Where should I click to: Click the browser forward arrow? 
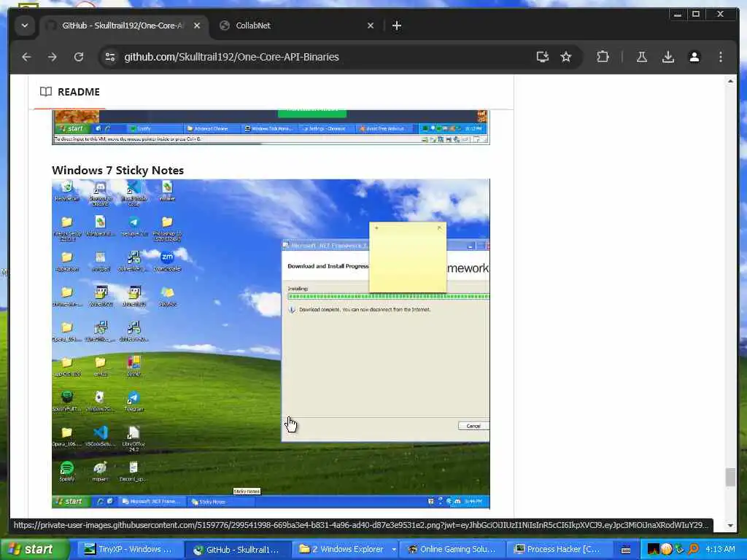[53, 57]
